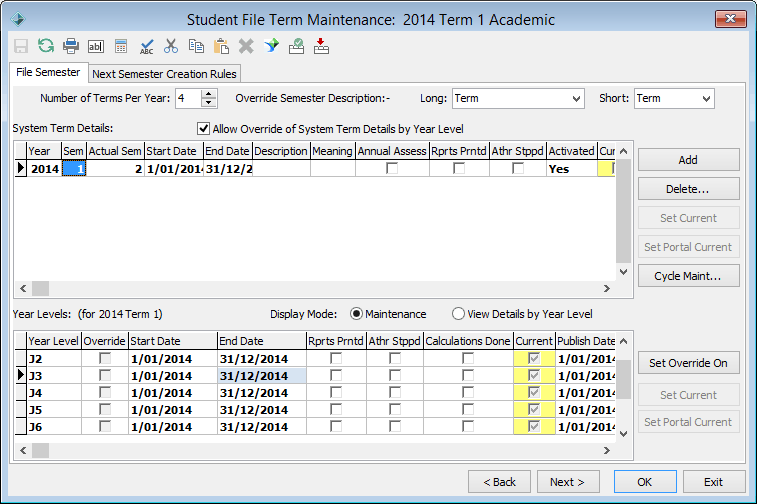
Task: Go to the Next > page
Action: (568, 482)
